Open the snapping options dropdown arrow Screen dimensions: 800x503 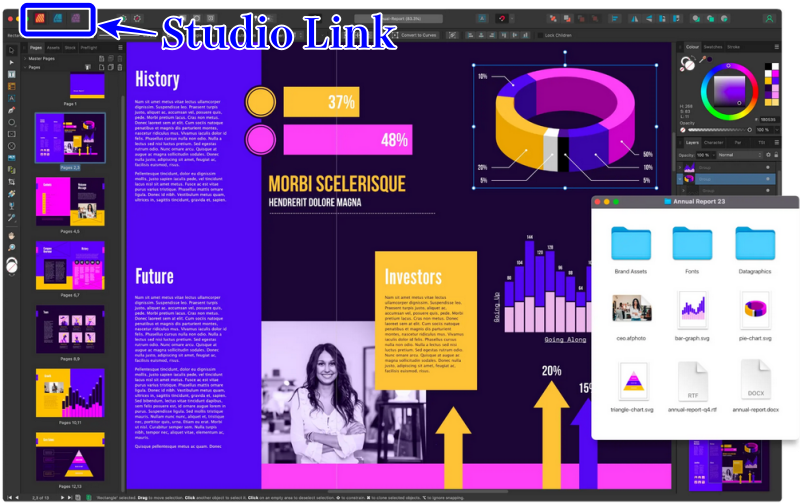coord(512,19)
